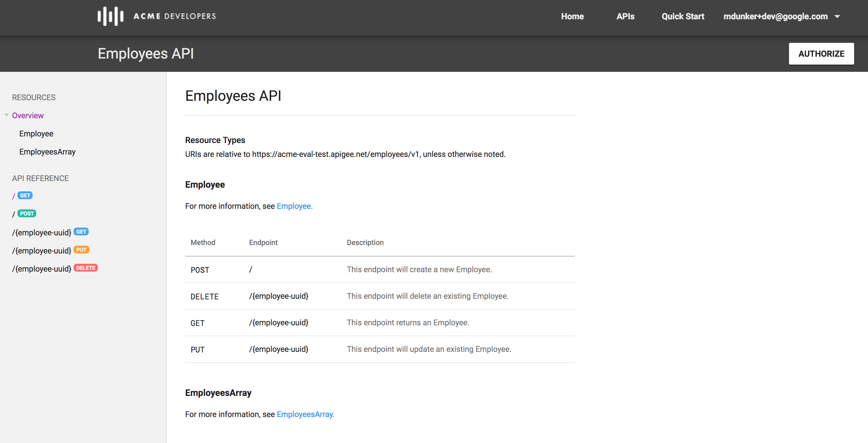868x443 pixels.
Task: Follow the Employee link in the description
Action: point(294,206)
